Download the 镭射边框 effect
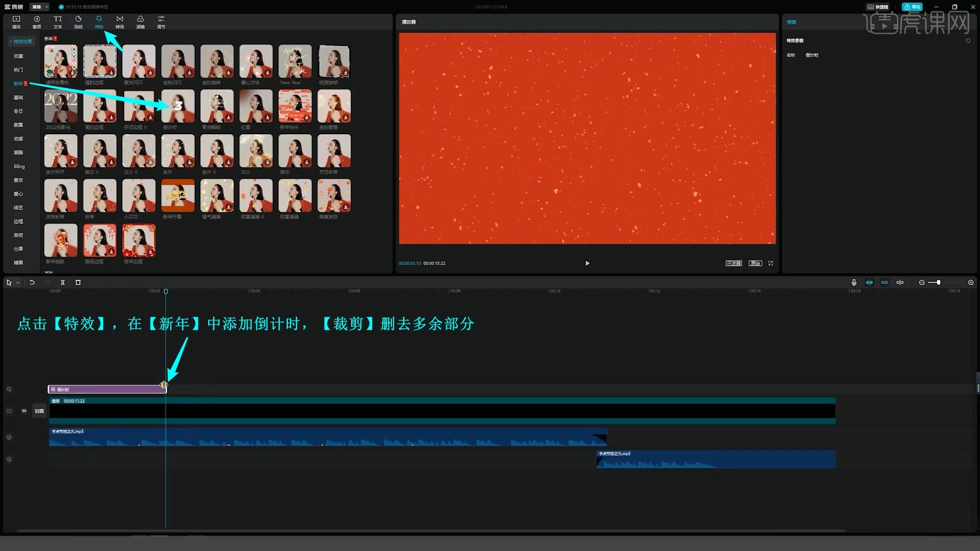Image resolution: width=980 pixels, height=551 pixels. pos(111,73)
